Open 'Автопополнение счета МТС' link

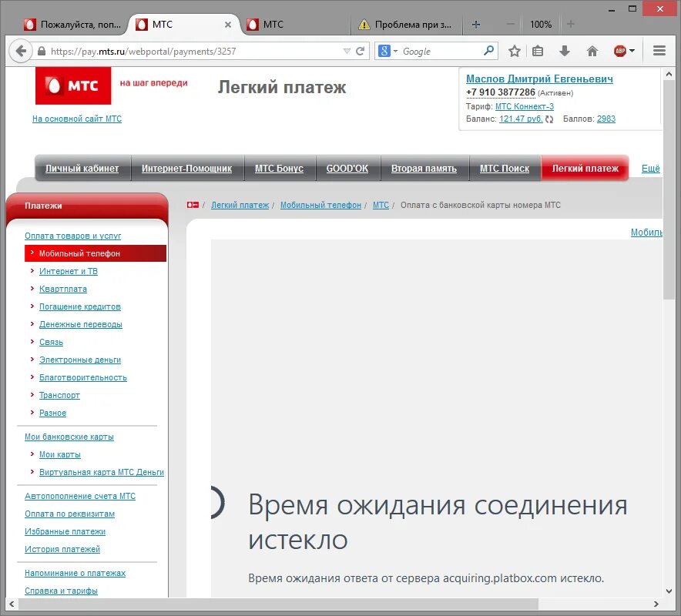pyautogui.click(x=80, y=496)
